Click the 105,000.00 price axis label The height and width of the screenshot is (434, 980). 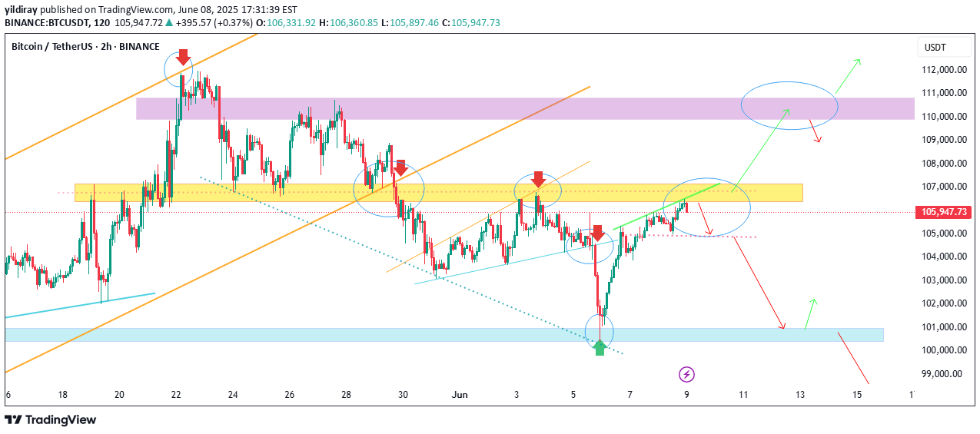click(942, 234)
